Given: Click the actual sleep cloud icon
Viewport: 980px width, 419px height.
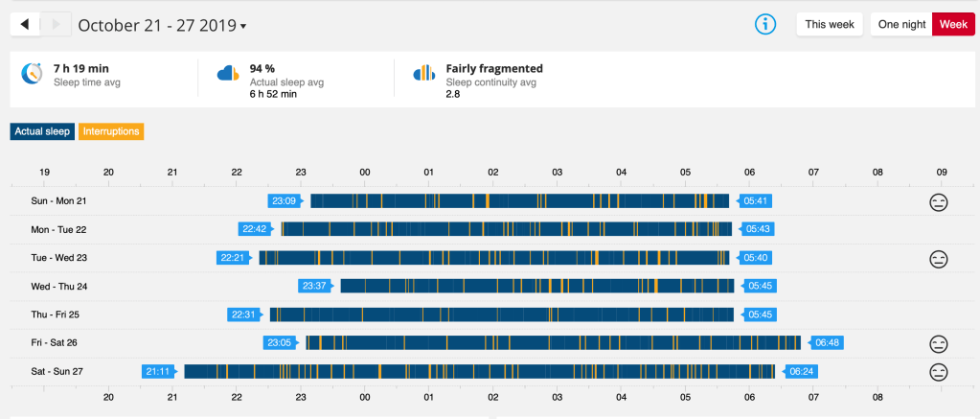Looking at the screenshot, I should tap(227, 74).
